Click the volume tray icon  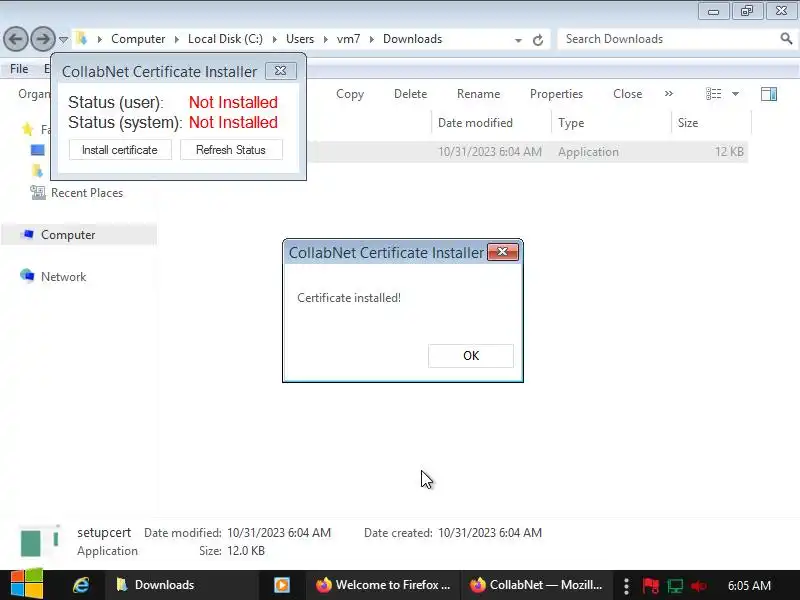698,586
